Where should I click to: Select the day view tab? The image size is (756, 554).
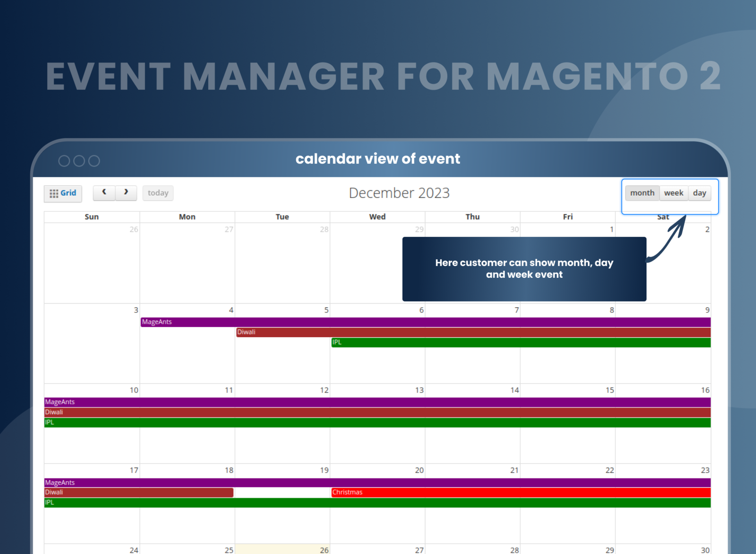pos(700,193)
